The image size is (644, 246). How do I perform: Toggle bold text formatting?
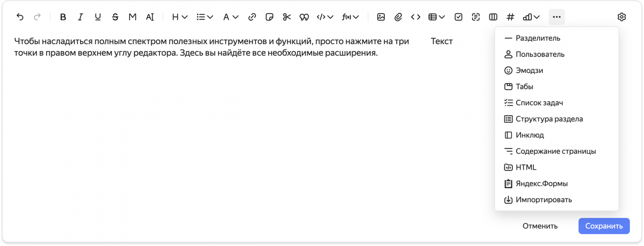pos(63,17)
